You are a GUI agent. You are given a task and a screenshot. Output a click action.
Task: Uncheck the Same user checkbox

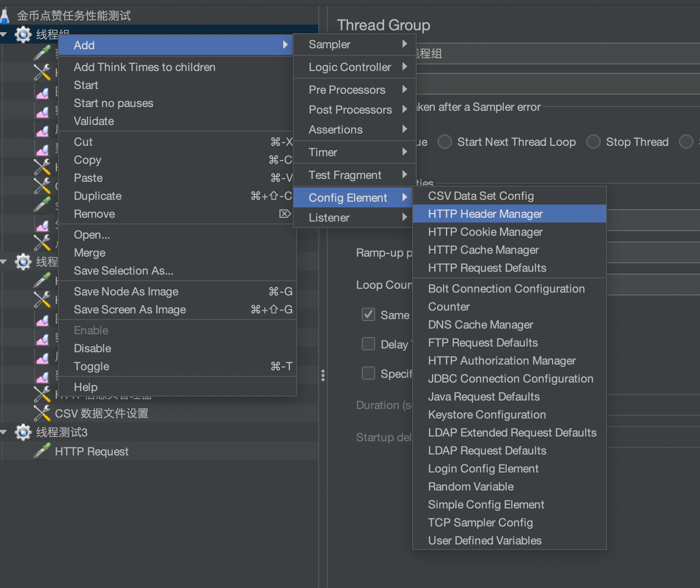pos(368,314)
